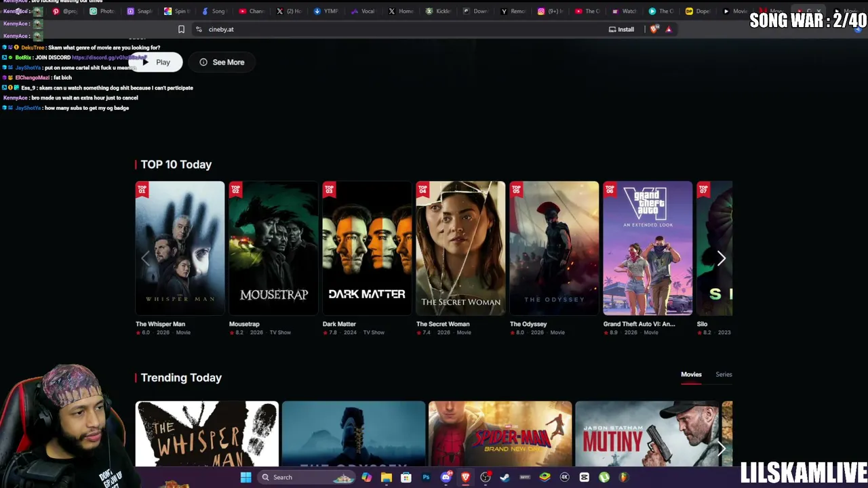
Task: Open Microsoft Store from the taskbar
Action: [406, 477]
